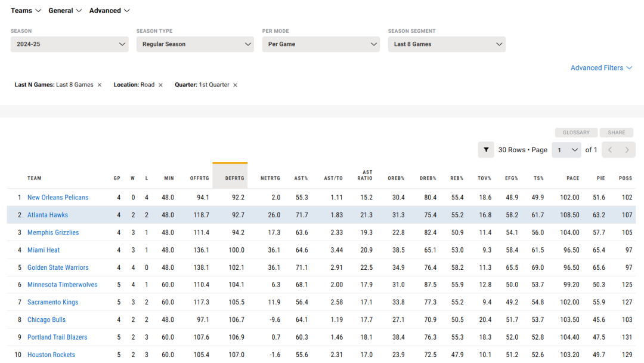
Task: Open the Atlanta Hawks team link
Action: pyautogui.click(x=48, y=215)
